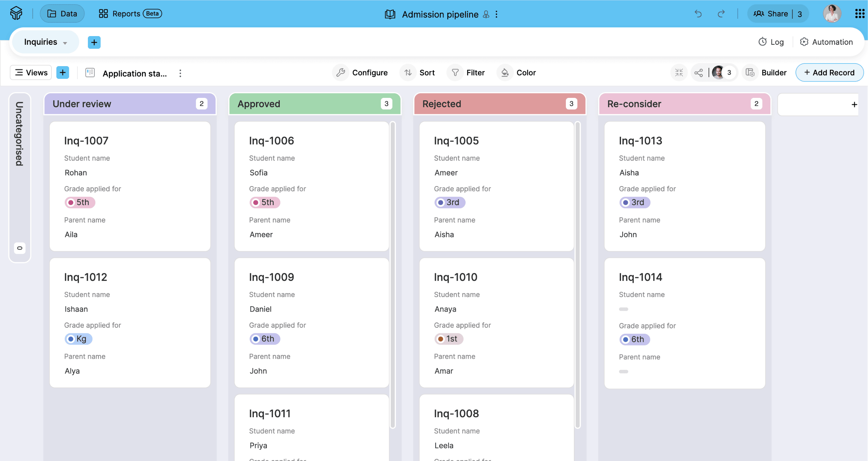Open record Inq-1013
This screenshot has width=868, height=461.
pyautogui.click(x=685, y=186)
